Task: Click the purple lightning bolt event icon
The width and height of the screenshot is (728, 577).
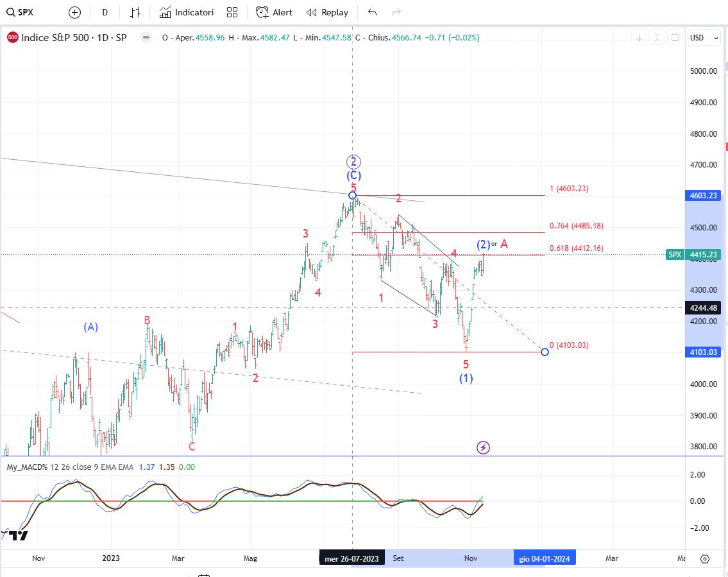Action: (x=484, y=447)
